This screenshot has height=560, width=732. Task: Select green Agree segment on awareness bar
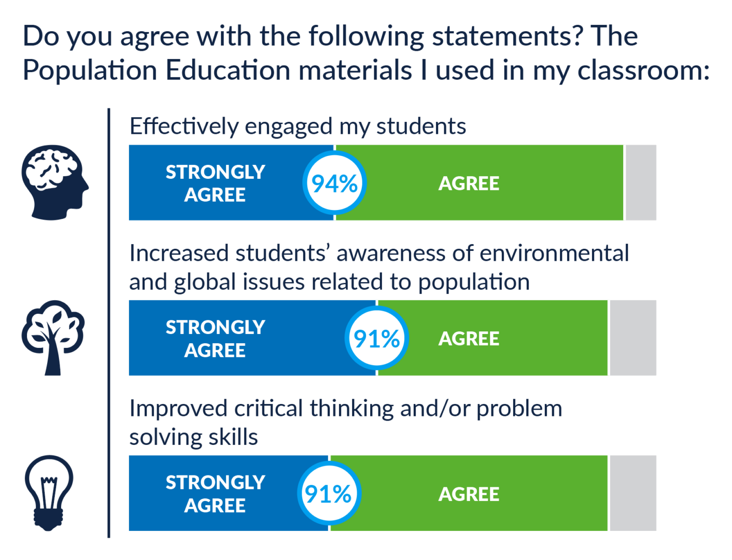(492, 338)
